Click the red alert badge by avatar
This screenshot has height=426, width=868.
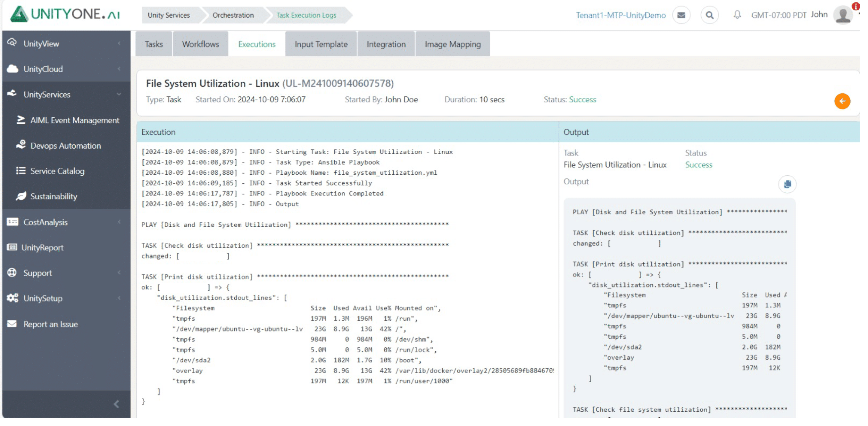[856, 6]
